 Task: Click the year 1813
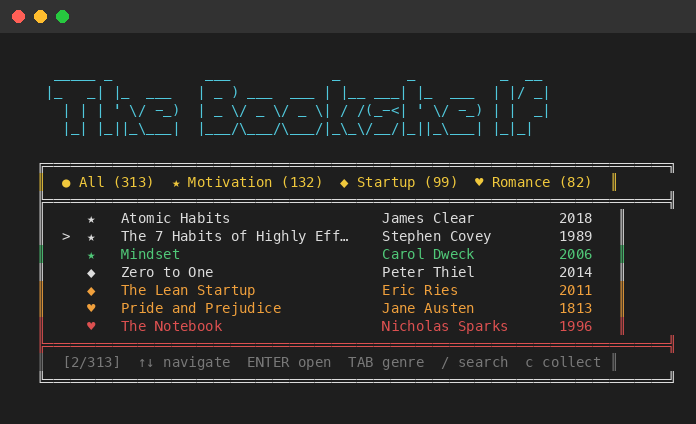coord(575,309)
